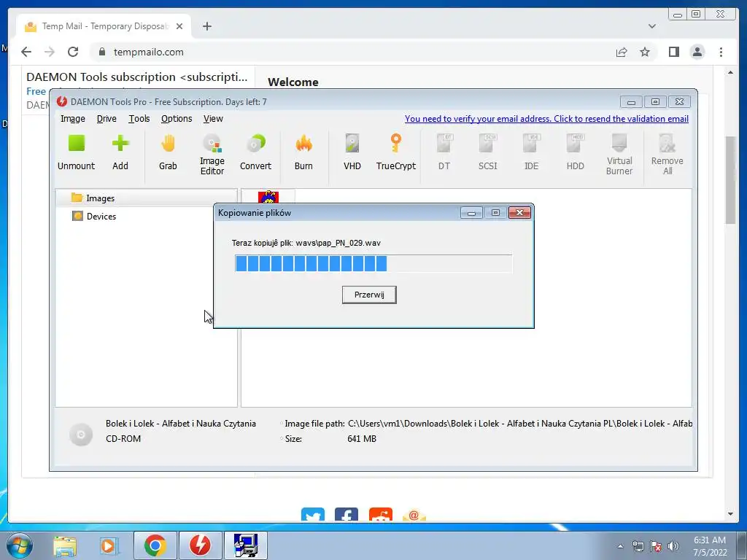Click the IDE drive icon
747x560 pixels.
[531, 152]
